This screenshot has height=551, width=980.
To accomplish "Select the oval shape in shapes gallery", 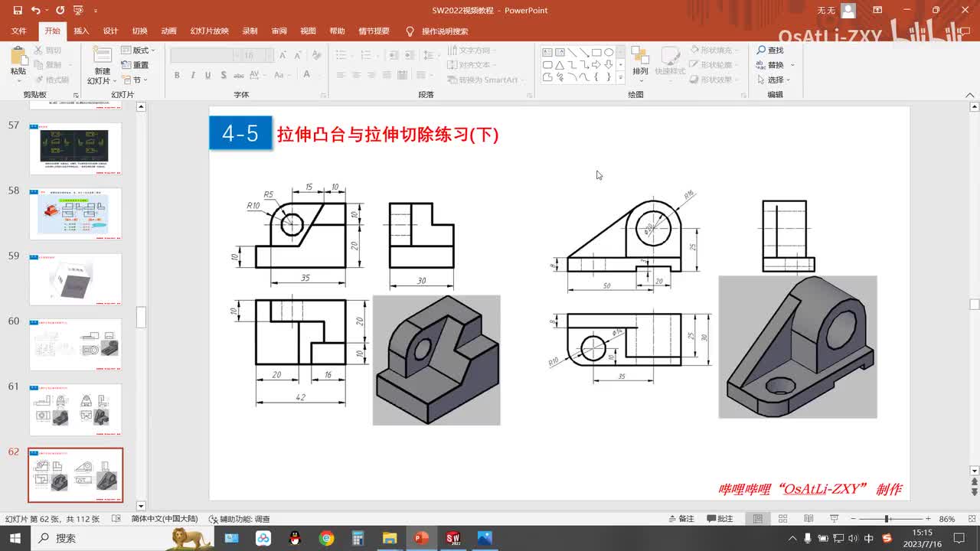I will pyautogui.click(x=609, y=52).
